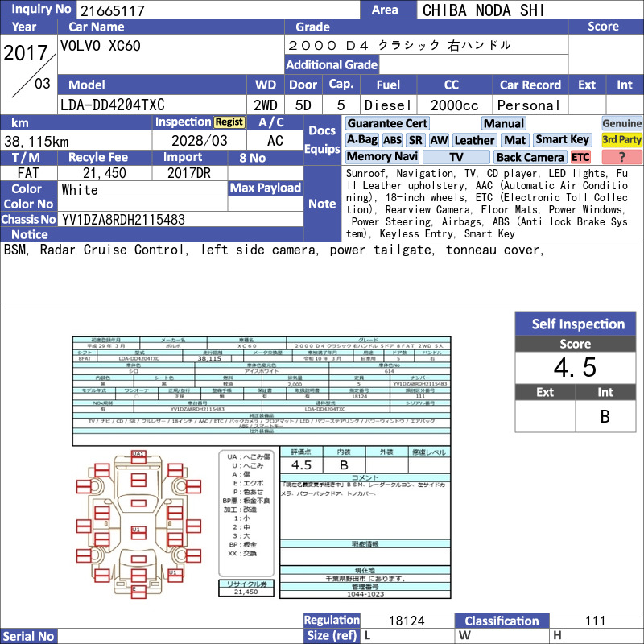Click the Note equipment description text
The image size is (644, 644).
487,204
